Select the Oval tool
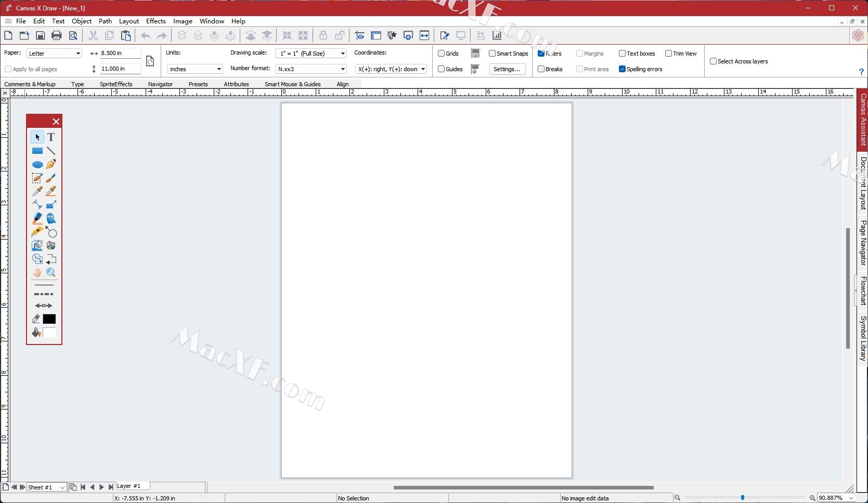This screenshot has height=503, width=868. pos(37,165)
